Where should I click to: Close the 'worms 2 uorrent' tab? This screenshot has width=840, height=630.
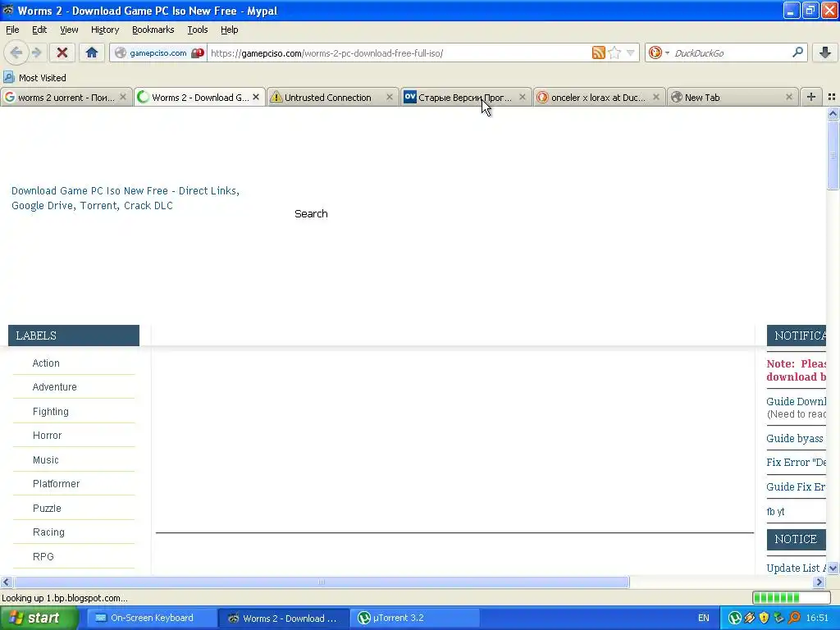pyautogui.click(x=123, y=97)
